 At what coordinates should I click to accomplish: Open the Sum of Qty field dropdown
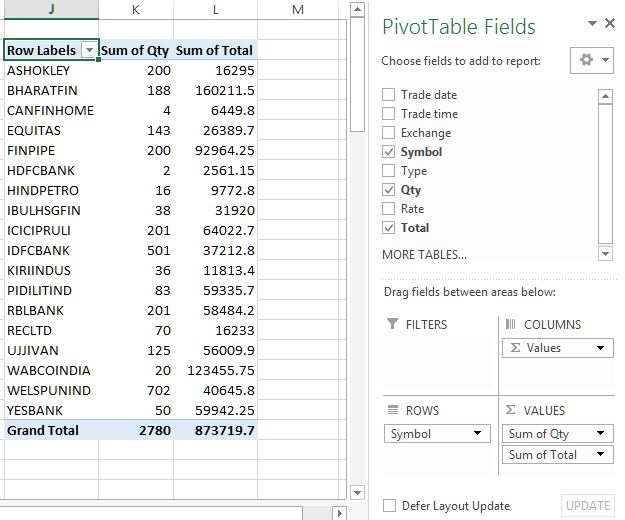point(600,433)
